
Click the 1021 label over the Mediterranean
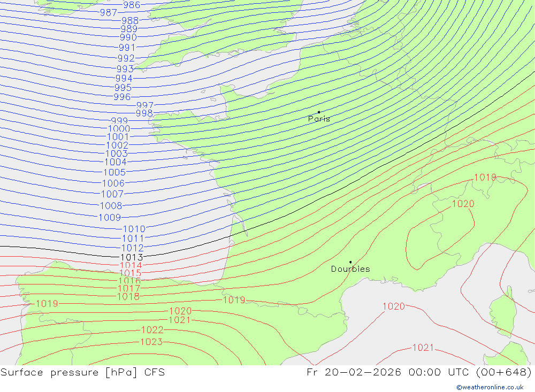pyautogui.click(x=423, y=348)
